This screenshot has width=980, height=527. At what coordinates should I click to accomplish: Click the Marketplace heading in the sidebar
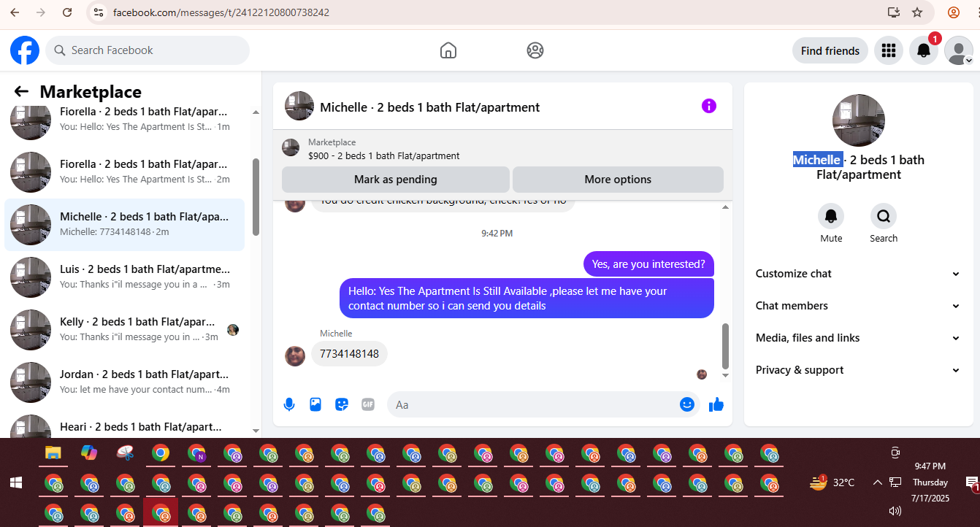[91, 92]
